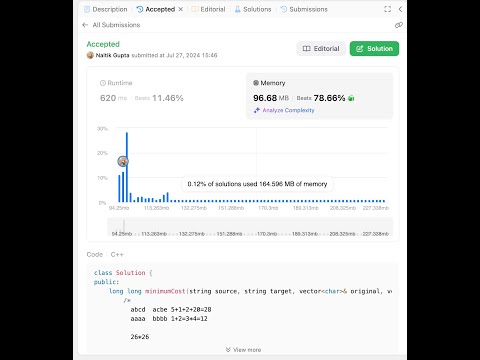The height and width of the screenshot is (360, 480).
Task: Click the submitted at Jul 27, 2024 text
Action: [174, 55]
